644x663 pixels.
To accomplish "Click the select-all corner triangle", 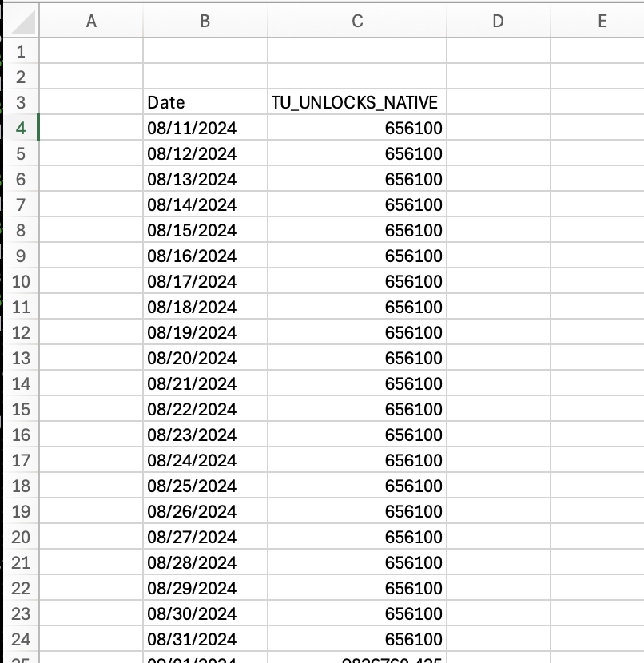I will click(x=23, y=22).
